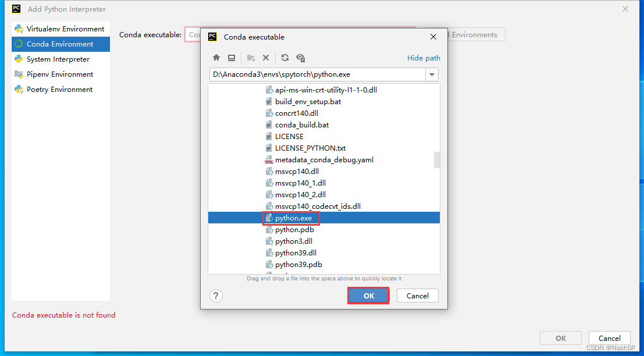Click the file list vertical scrollbar thumb
The image size is (644, 356).
coord(436,160)
